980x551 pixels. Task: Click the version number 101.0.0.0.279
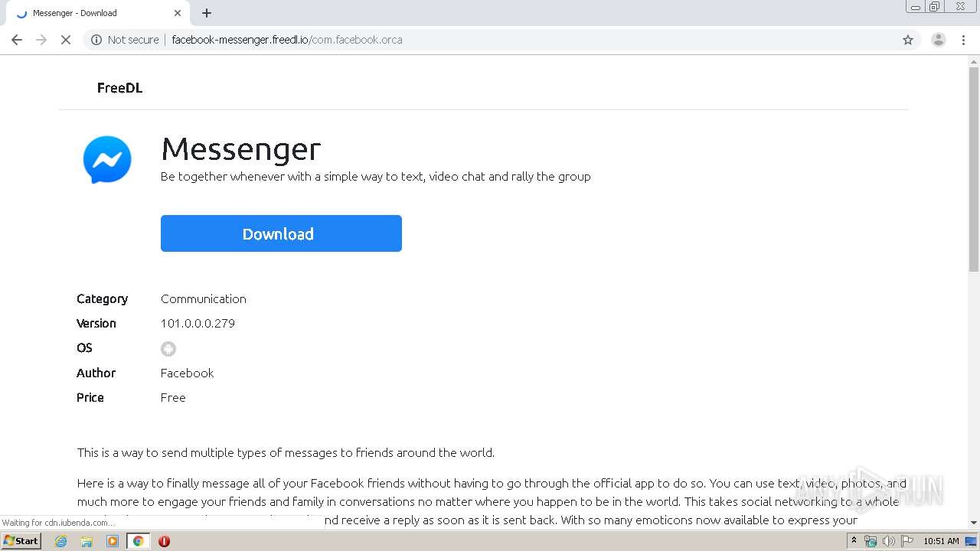[x=198, y=323]
